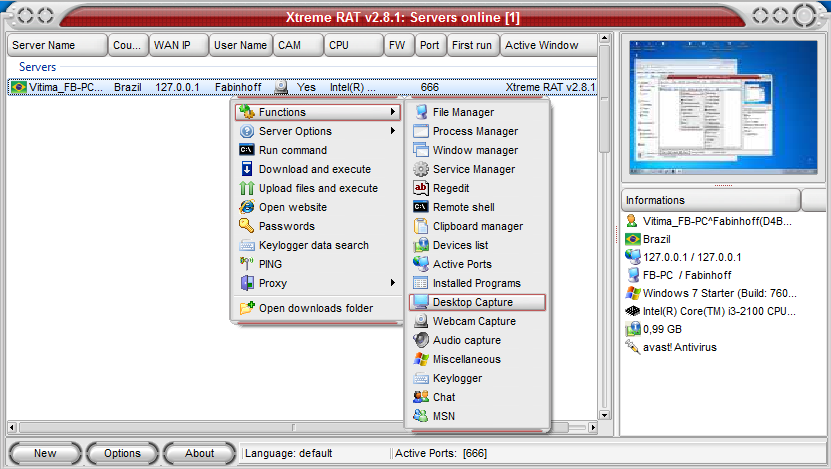This screenshot has width=831, height=469.
Task: Sort by WAN IP column header
Action: point(178,45)
